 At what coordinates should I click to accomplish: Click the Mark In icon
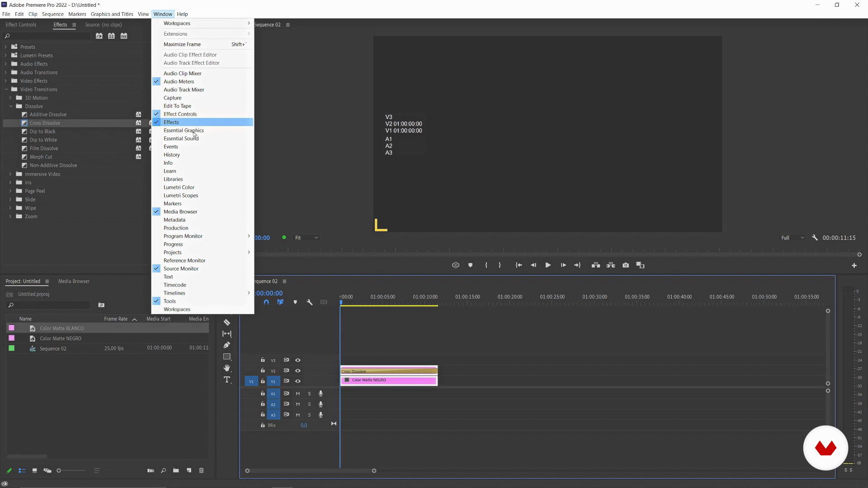[x=486, y=265]
